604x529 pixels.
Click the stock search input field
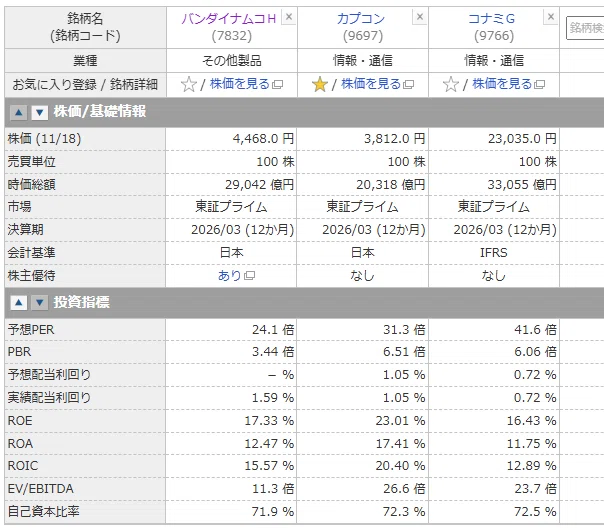click(585, 28)
